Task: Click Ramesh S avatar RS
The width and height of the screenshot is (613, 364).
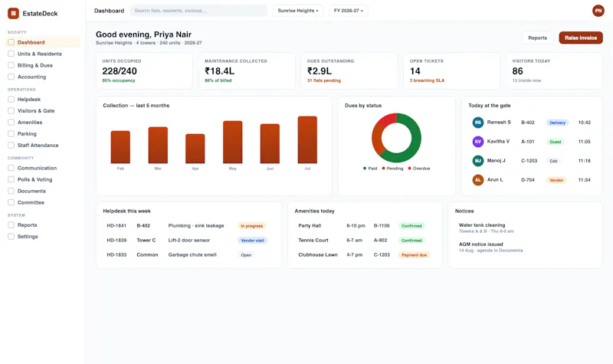Action: pos(477,123)
